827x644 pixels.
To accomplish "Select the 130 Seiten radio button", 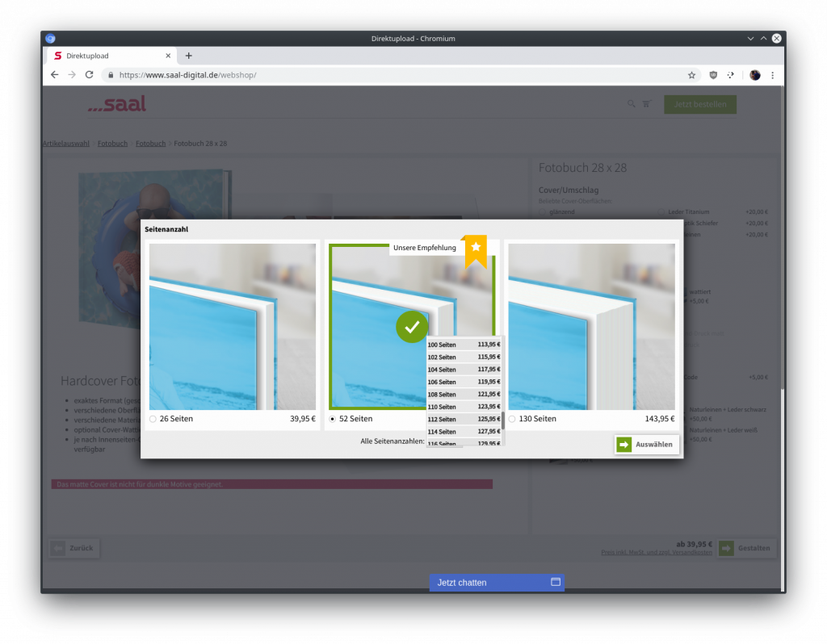I will click(x=512, y=419).
